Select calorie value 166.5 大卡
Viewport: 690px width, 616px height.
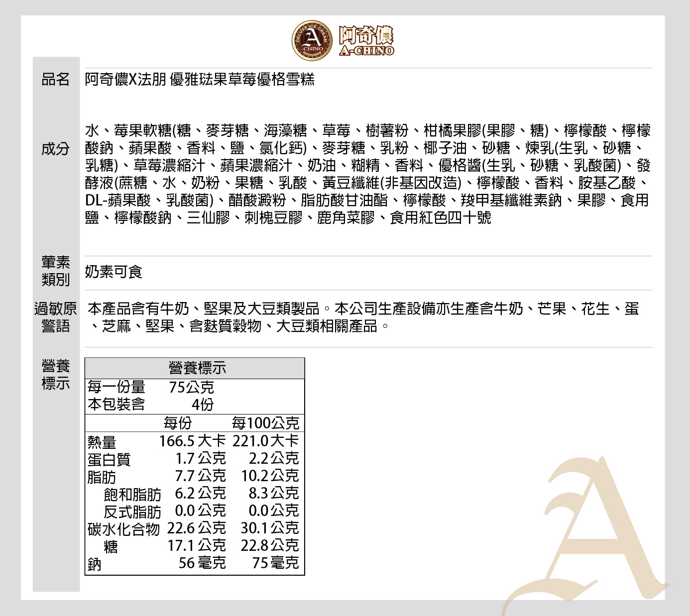coord(193,441)
